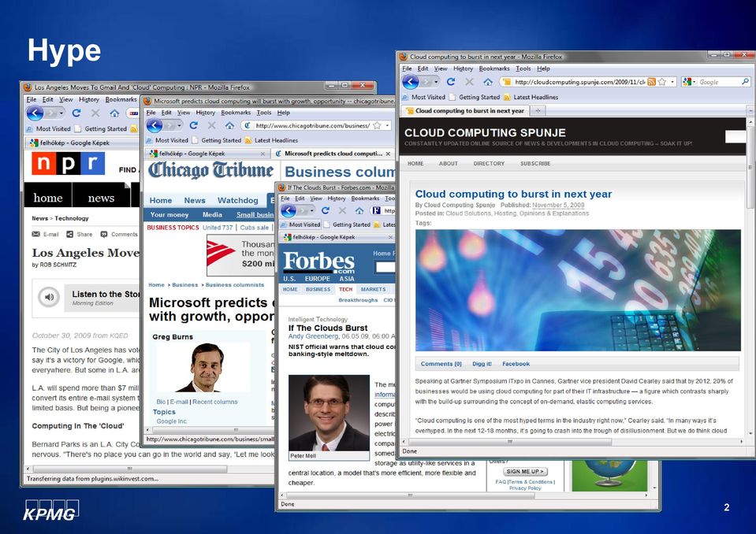This screenshot has height=534, width=756.
Task: Click Back arrow in the Chicago Tribune window
Action: coord(155,126)
